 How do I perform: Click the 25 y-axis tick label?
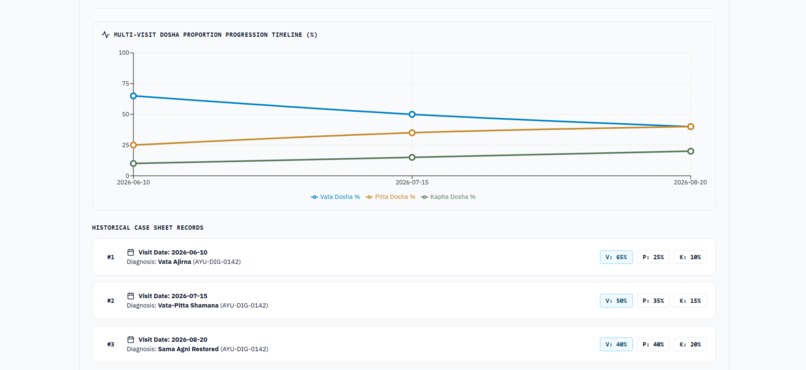point(125,145)
